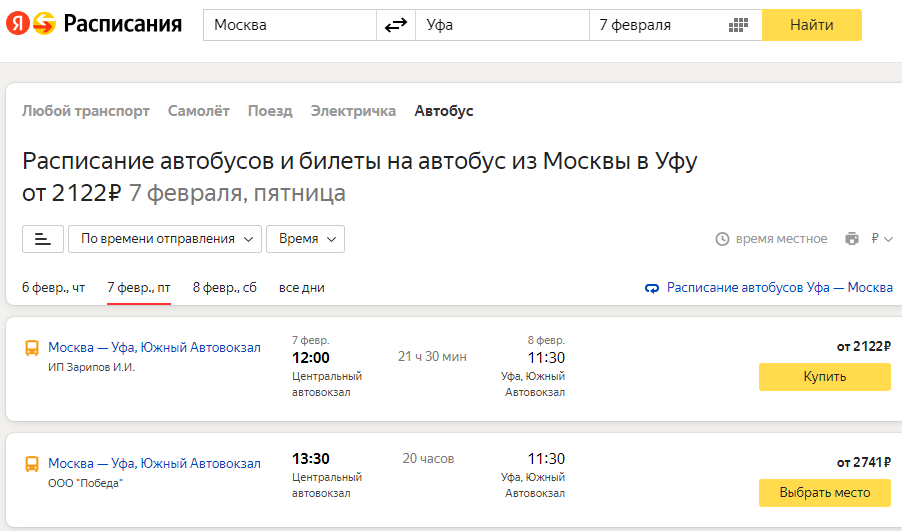Viewport: 902px width, 531px height.
Task: Open the Yandex red Я logo
Action: pyautogui.click(x=18, y=24)
